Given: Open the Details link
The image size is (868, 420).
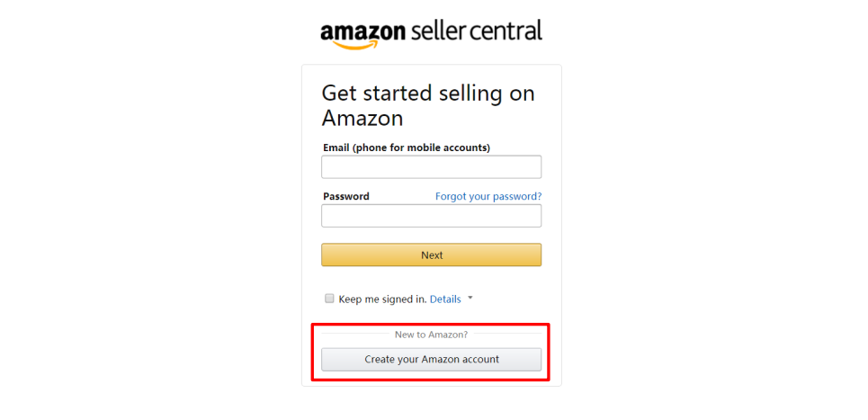Looking at the screenshot, I should [x=445, y=299].
